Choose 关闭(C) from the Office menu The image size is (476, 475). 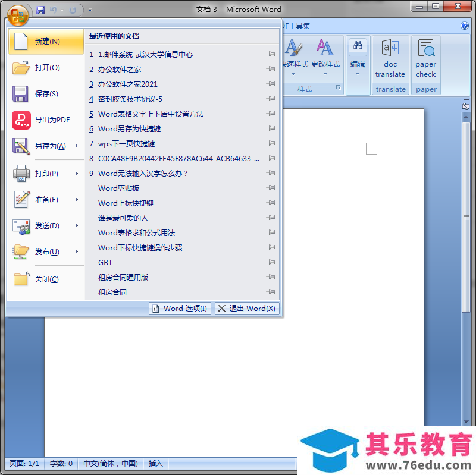46,279
